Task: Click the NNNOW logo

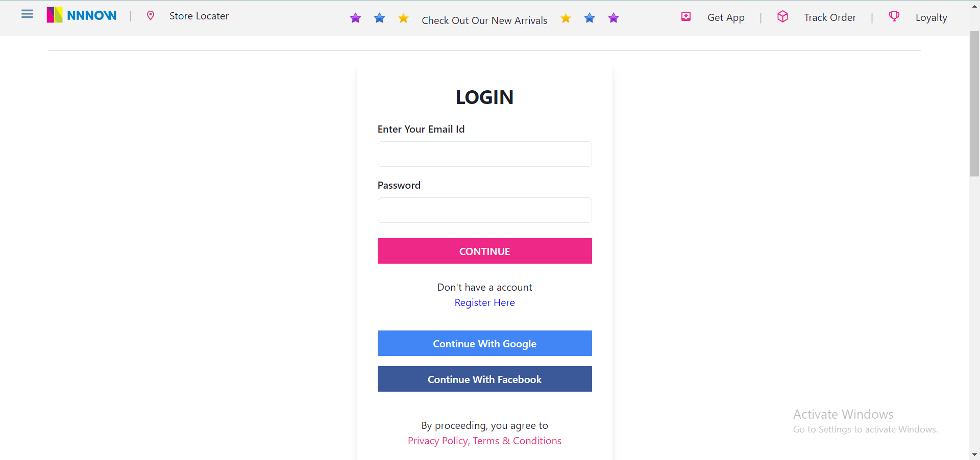Action: tap(82, 15)
